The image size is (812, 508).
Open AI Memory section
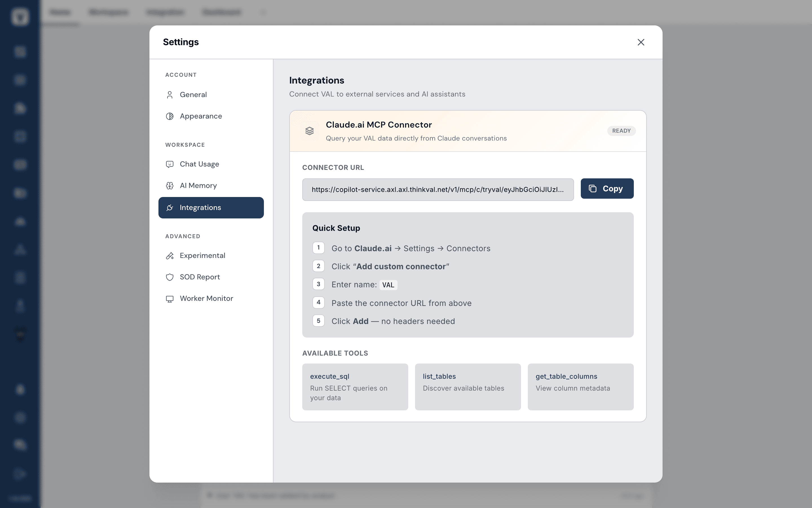[211, 186]
